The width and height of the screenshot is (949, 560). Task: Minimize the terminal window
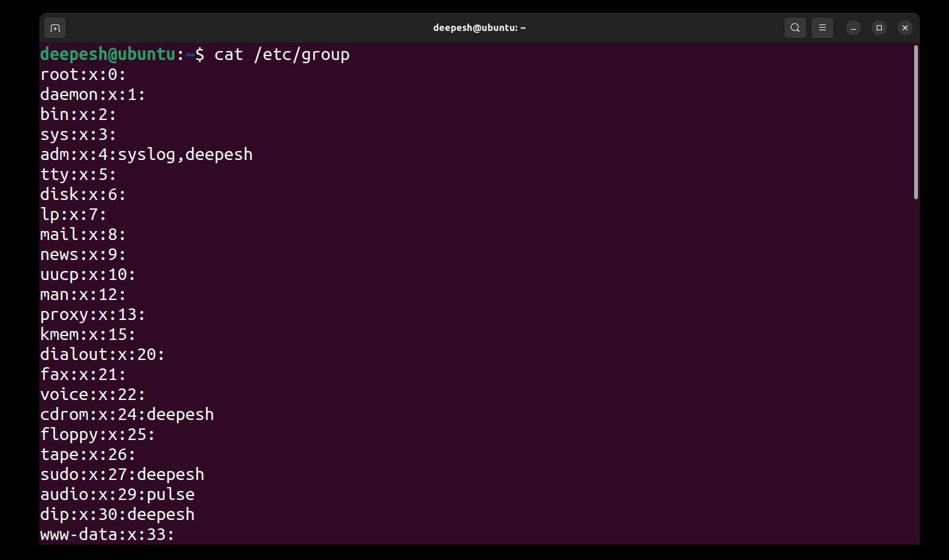coord(853,28)
